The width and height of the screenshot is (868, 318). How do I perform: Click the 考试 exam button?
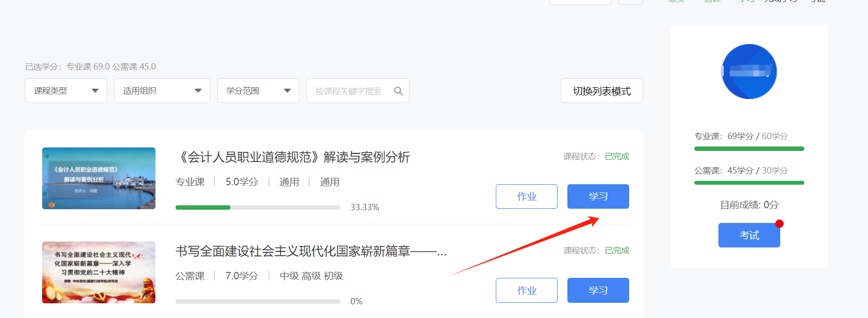pos(749,235)
